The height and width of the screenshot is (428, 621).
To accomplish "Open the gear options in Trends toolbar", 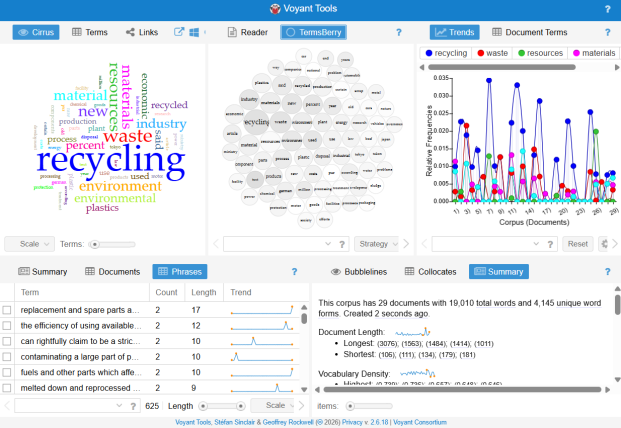I will pos(604,243).
